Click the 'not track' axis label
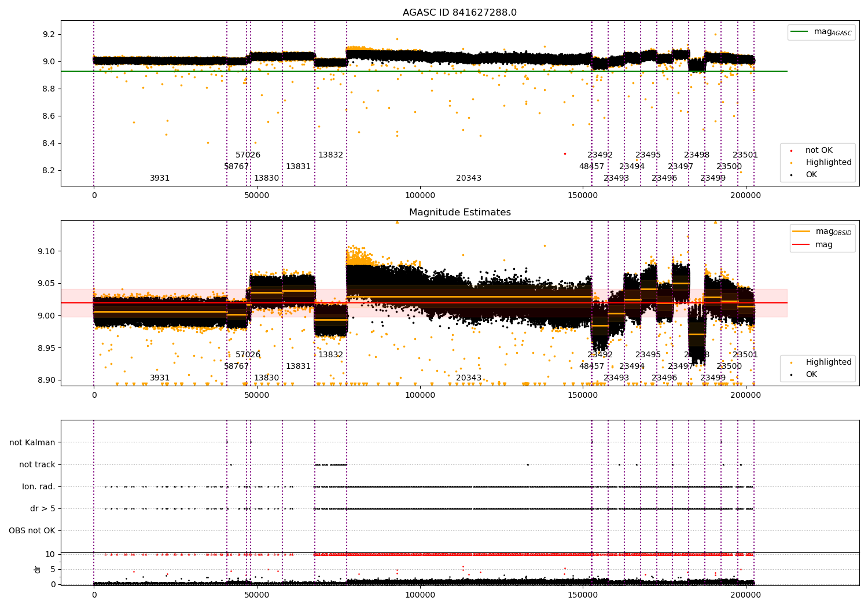Viewport: 868px width, 608px height. (x=37, y=464)
